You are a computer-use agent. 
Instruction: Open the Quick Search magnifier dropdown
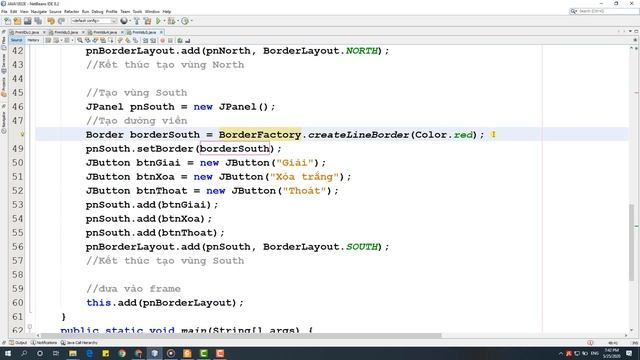(x=573, y=11)
